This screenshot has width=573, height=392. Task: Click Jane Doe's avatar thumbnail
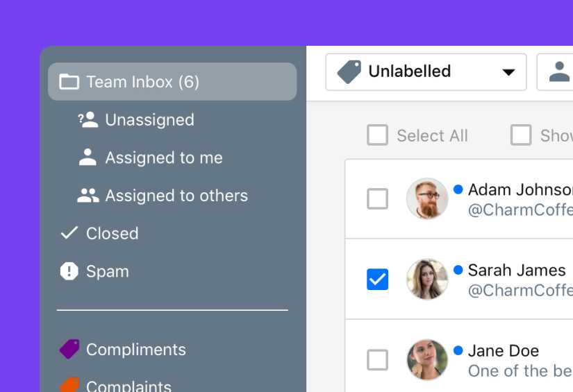point(427,360)
